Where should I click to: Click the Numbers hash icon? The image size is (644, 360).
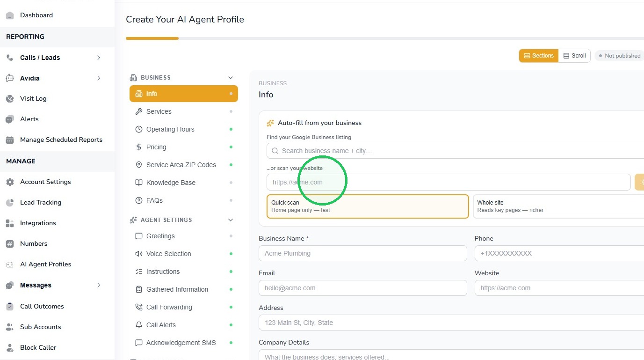pos(10,244)
